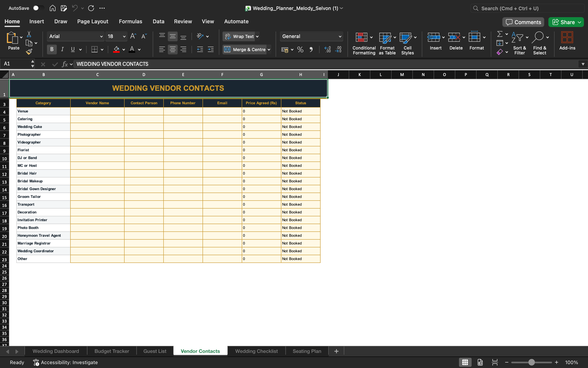Toggle Italic formatting

coord(62,49)
